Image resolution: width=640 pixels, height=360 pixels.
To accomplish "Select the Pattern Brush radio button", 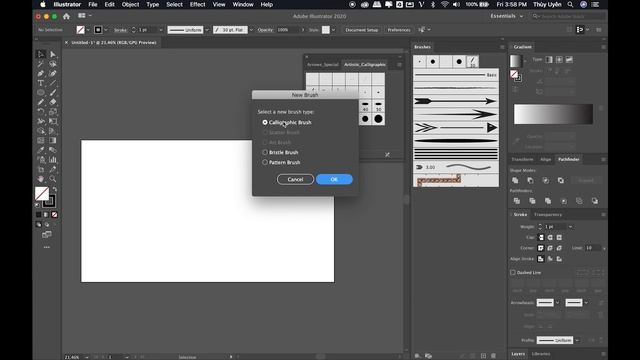I will pyautogui.click(x=265, y=162).
